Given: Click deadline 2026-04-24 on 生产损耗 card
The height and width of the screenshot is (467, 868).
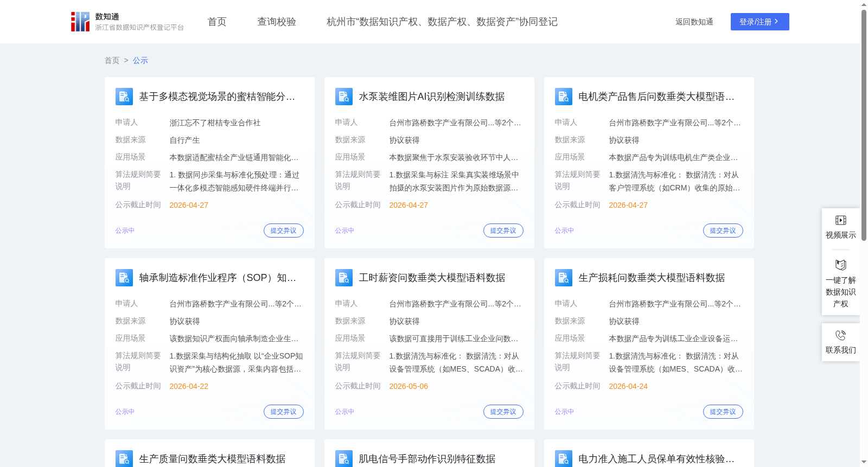Looking at the screenshot, I should 628,386.
